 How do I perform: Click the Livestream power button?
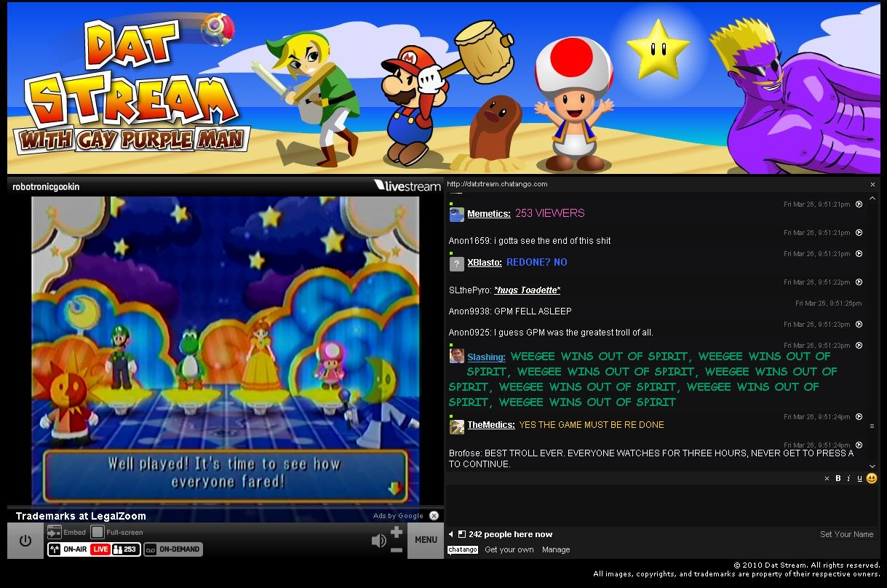[25, 541]
